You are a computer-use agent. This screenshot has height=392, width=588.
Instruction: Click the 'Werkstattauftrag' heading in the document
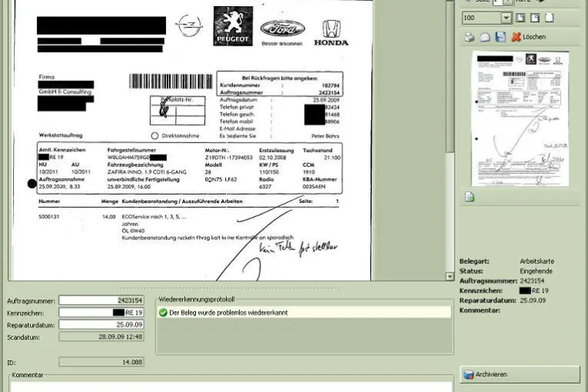coord(61,135)
